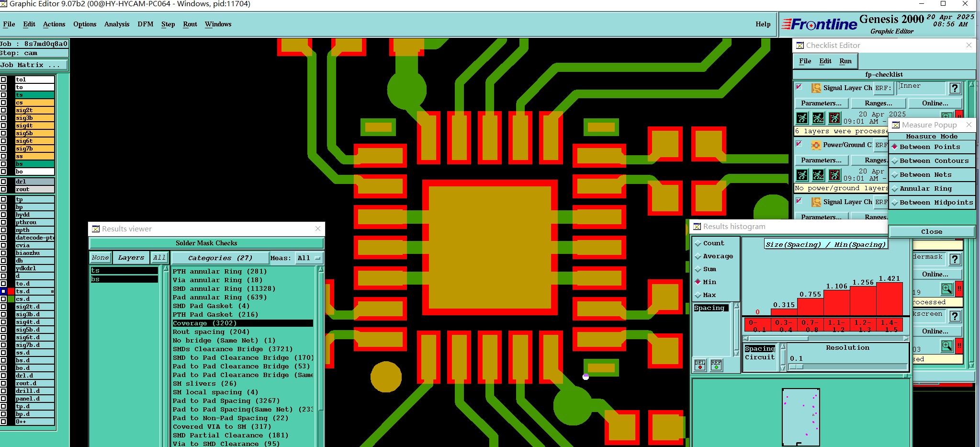Viewport: 980px width, 447px height.
Task: Select Between Nets measure mode
Action: point(932,175)
